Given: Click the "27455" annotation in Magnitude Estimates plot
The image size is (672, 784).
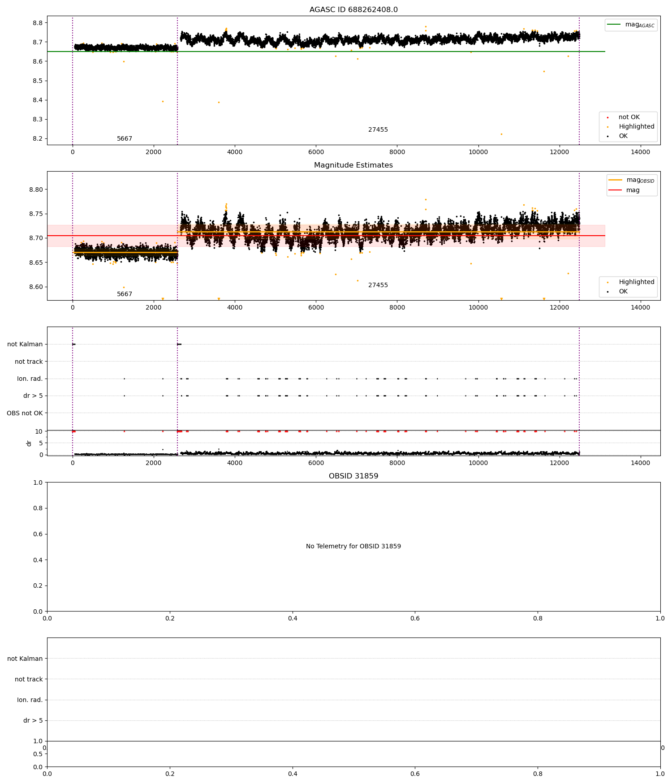Looking at the screenshot, I should pyautogui.click(x=378, y=285).
